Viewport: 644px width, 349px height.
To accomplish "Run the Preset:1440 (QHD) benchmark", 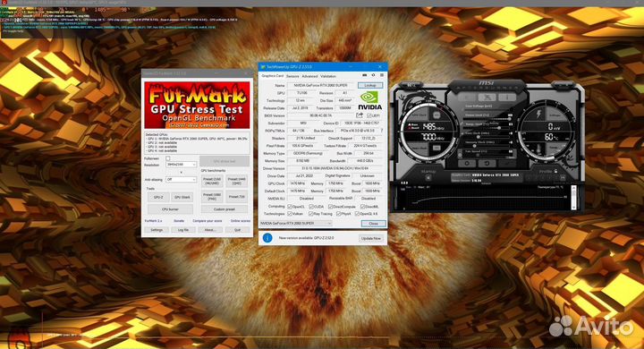I will pos(236,182).
